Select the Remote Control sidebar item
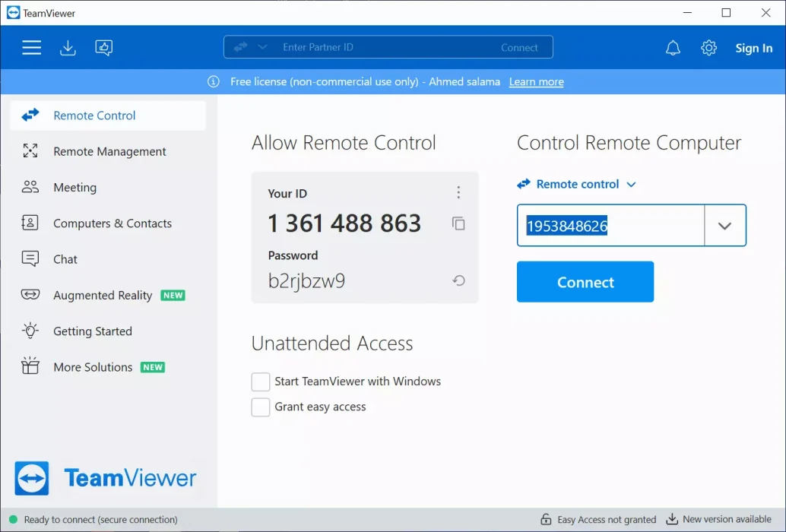Screen dimensions: 786x532 tap(108, 116)
